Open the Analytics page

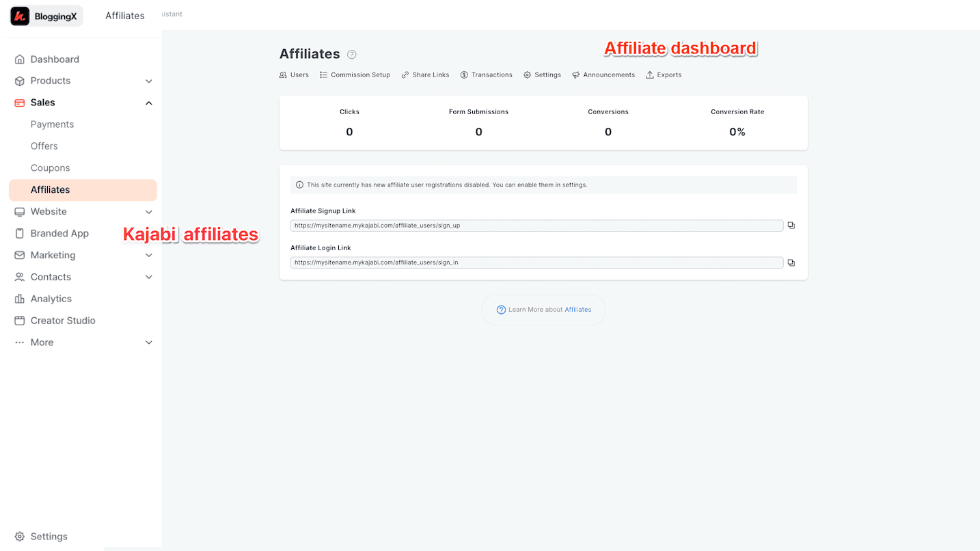51,298
